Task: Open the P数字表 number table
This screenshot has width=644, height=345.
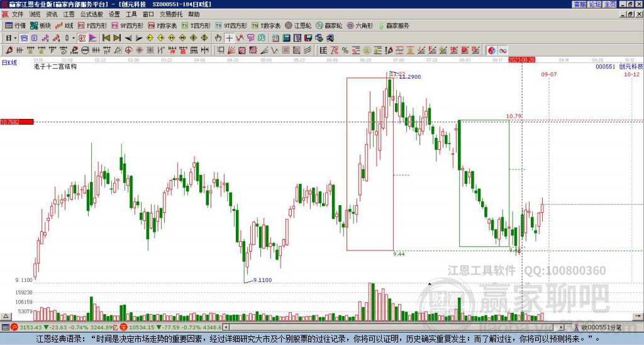Action: coord(163,25)
